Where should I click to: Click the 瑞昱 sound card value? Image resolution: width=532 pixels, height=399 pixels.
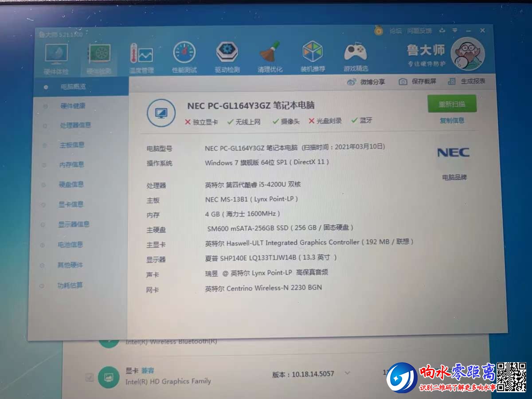[x=266, y=273]
